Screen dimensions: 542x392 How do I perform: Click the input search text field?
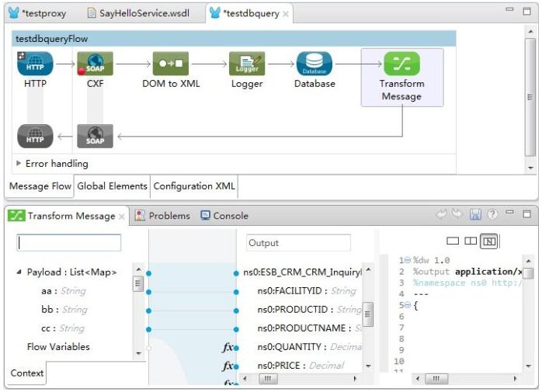[69, 243]
